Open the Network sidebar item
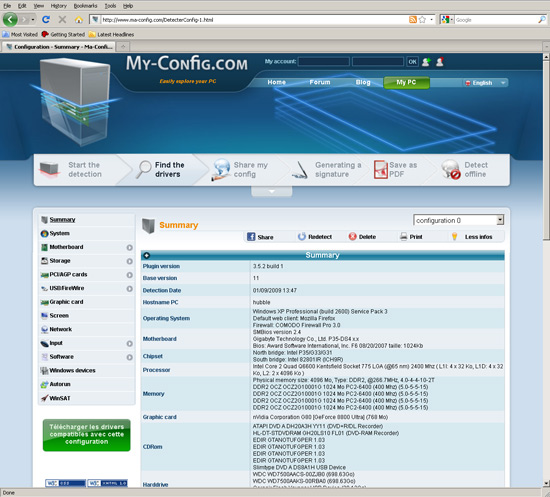The width and height of the screenshot is (550, 497). click(61, 329)
